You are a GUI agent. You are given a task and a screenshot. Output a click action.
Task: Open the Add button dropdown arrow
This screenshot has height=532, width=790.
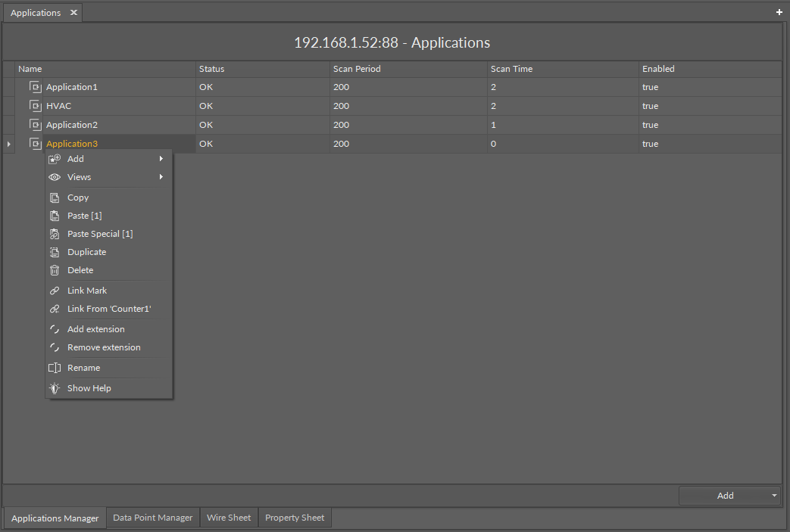tap(774, 496)
